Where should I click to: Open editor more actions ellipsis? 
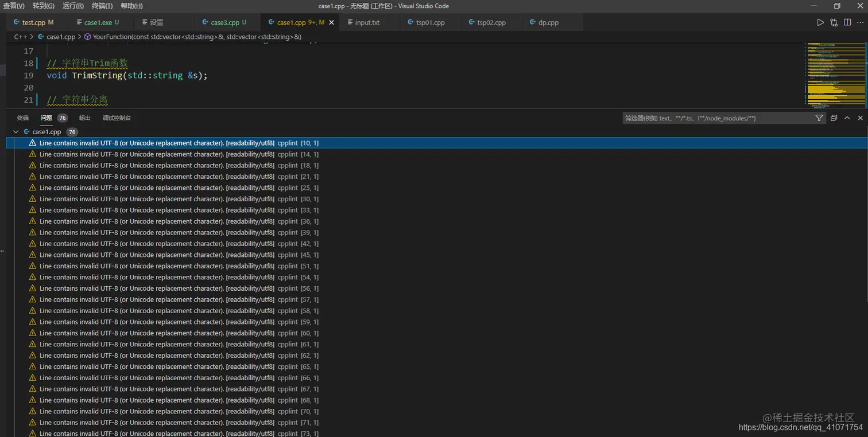pyautogui.click(x=861, y=22)
